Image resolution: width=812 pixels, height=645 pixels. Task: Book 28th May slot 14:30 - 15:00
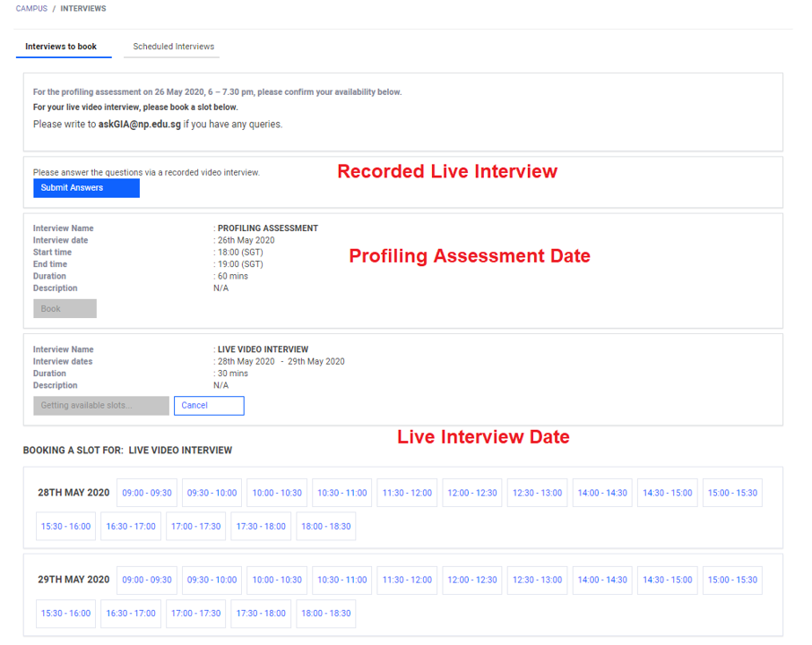coord(668,493)
